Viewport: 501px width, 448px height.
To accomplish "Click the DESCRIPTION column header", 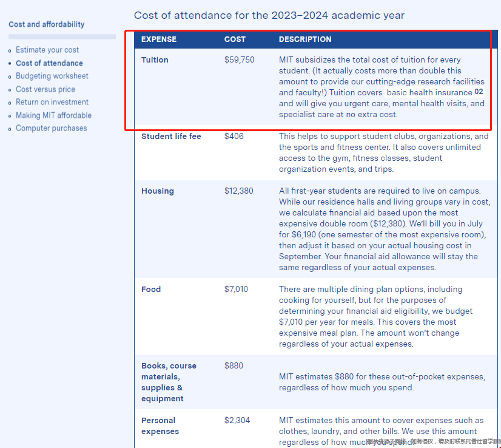I will [x=305, y=39].
